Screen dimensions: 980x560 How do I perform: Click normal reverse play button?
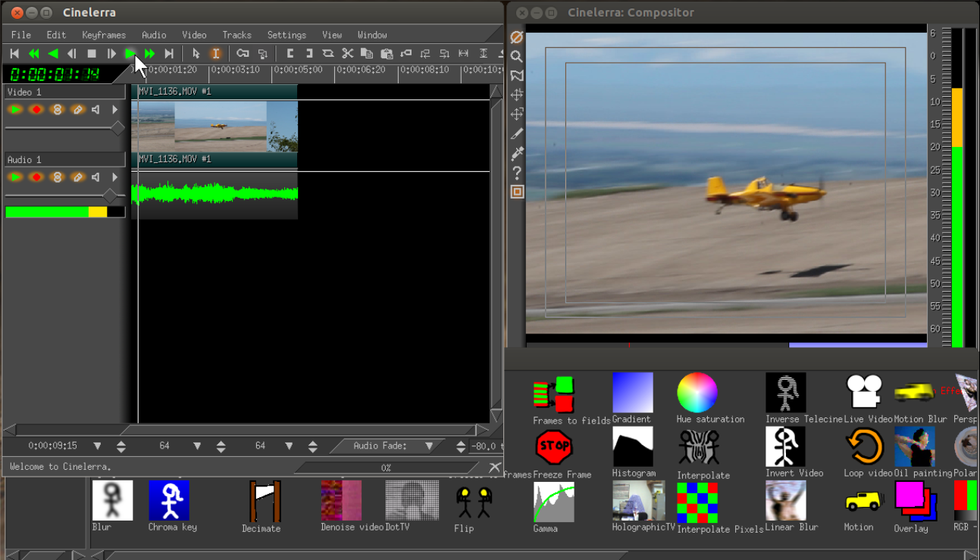[x=53, y=54]
